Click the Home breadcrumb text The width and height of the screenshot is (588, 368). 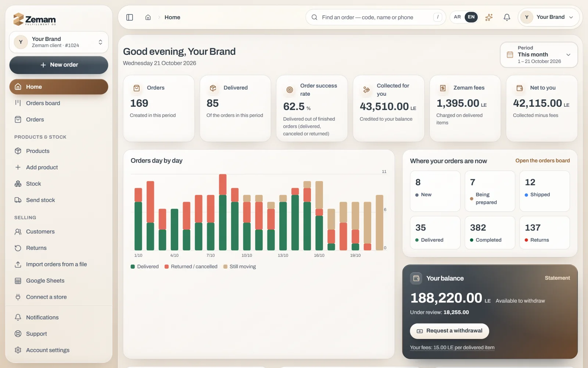click(x=172, y=17)
